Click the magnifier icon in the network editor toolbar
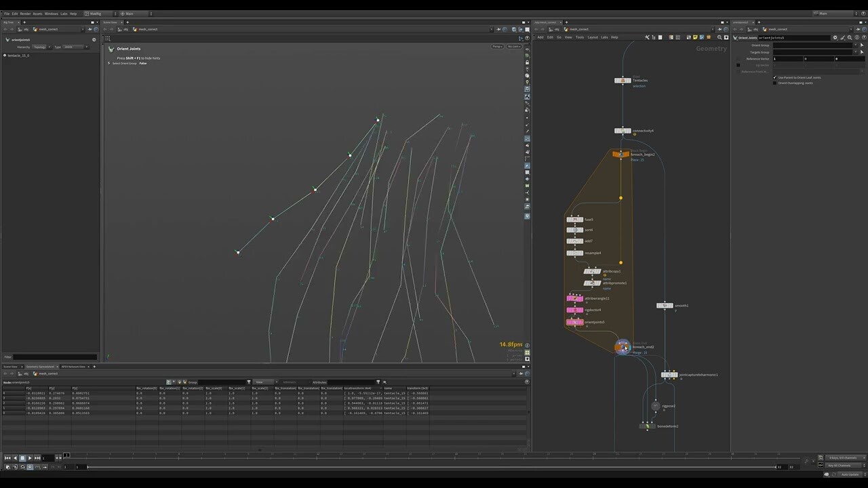Screen dimensions: 868x488 pos(719,37)
